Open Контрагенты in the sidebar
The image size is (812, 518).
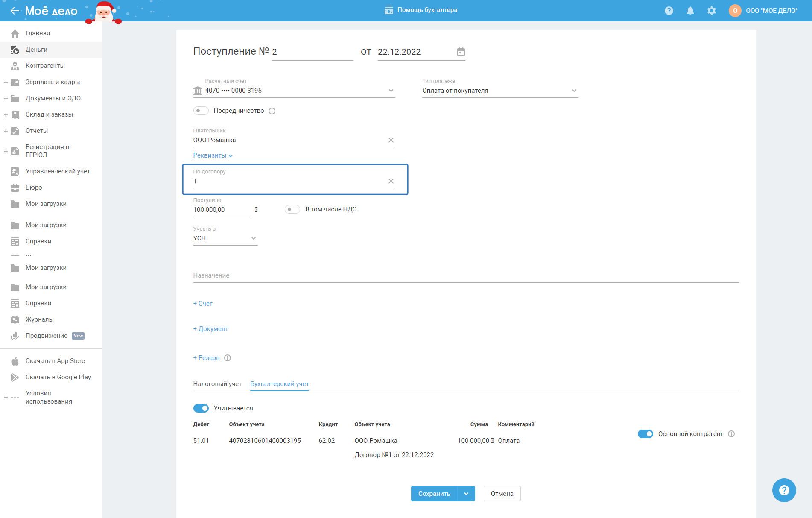click(45, 66)
